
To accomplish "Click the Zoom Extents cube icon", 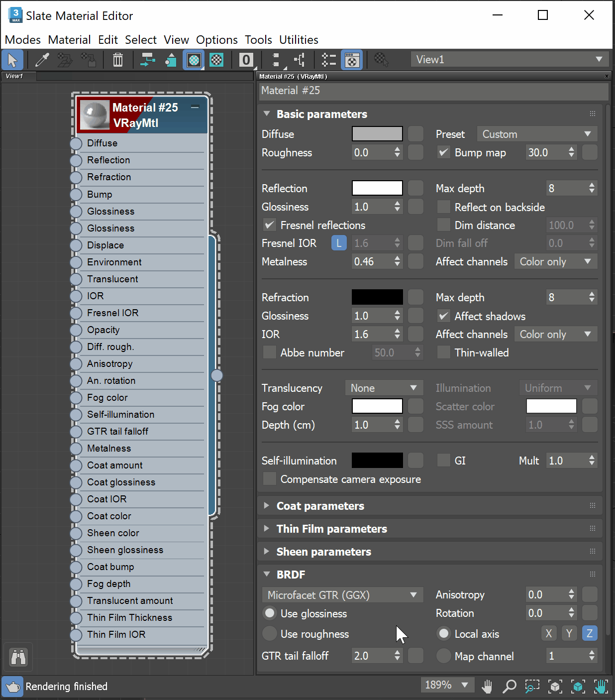I will [555, 686].
